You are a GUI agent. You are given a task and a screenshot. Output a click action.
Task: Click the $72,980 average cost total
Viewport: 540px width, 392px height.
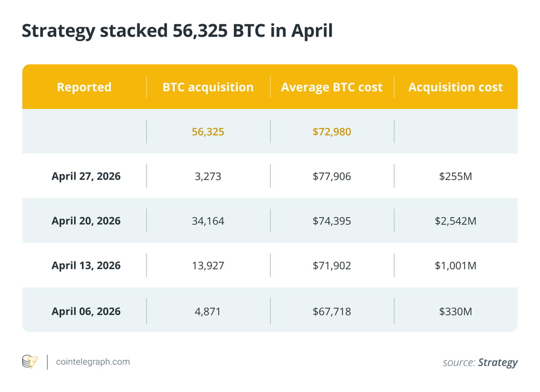331,131
